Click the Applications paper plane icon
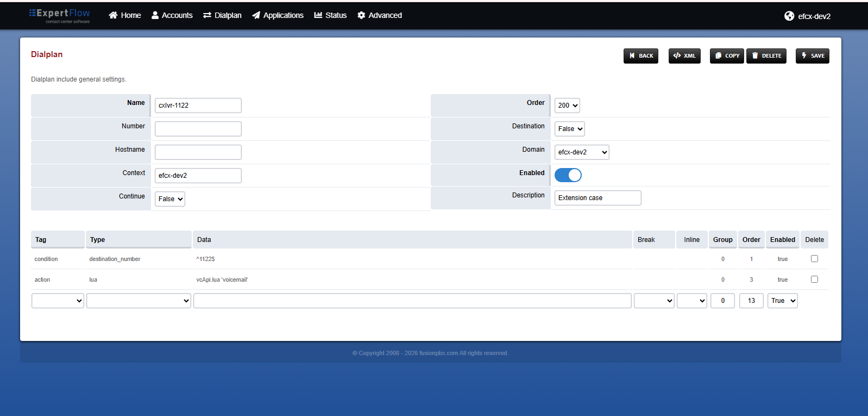This screenshot has width=868, height=416. tap(256, 15)
